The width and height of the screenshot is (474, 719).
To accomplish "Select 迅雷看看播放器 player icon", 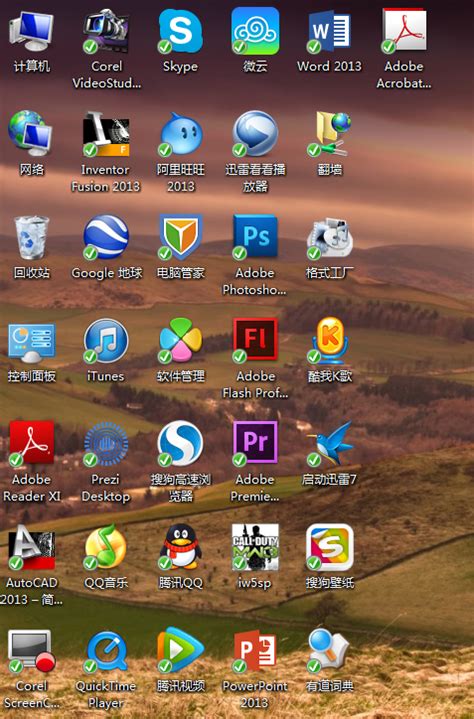I will [255, 133].
